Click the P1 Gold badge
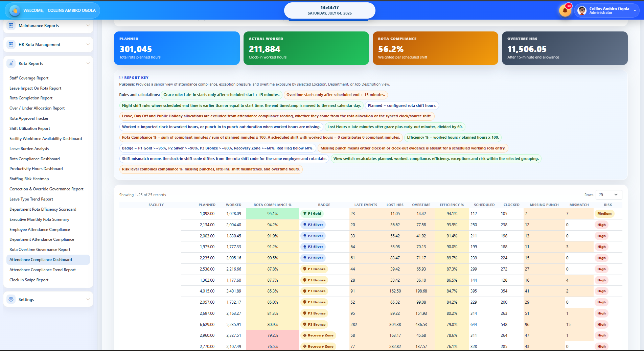Viewport: 644px width, 351px height. click(x=312, y=213)
